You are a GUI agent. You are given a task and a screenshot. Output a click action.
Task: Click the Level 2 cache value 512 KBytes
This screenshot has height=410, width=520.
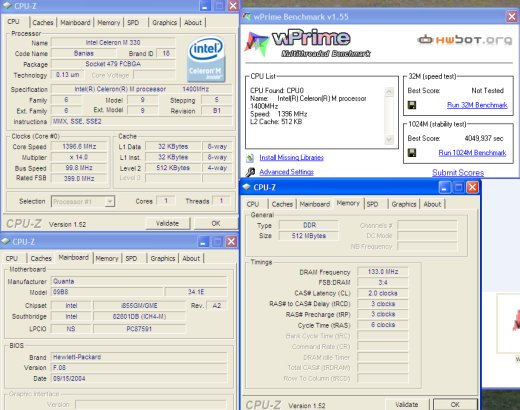pyautogui.click(x=173, y=168)
